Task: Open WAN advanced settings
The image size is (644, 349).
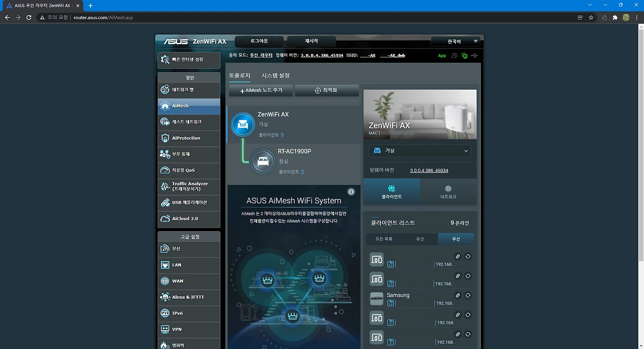Action: click(189, 281)
